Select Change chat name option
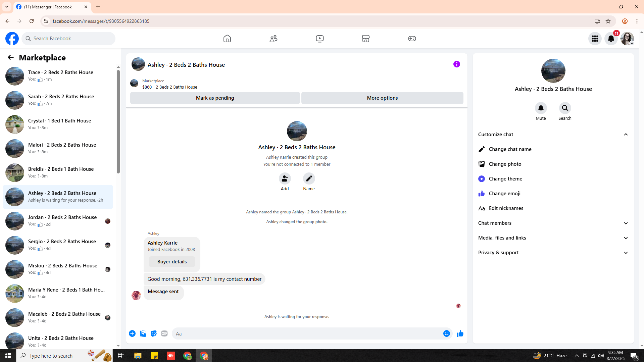644x362 pixels. point(553,149)
